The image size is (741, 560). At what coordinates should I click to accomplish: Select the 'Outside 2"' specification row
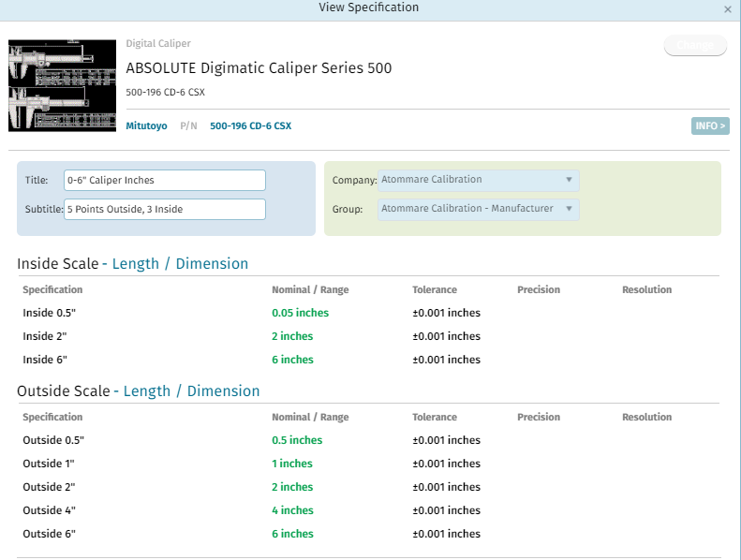[x=368, y=487]
